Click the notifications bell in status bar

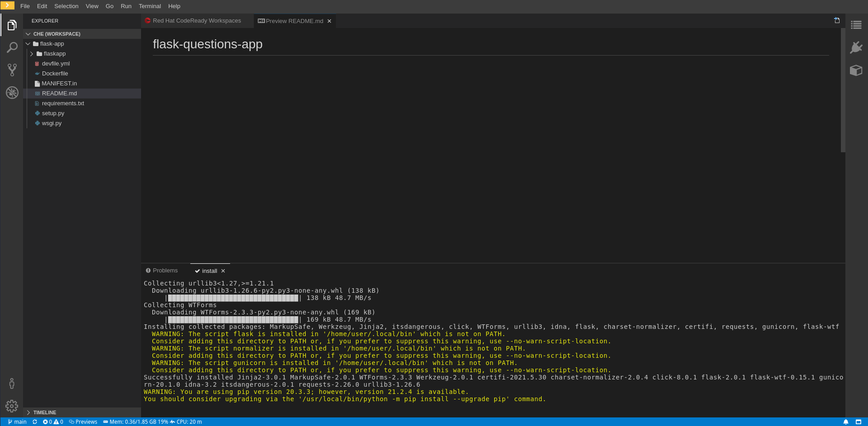[x=845, y=422]
